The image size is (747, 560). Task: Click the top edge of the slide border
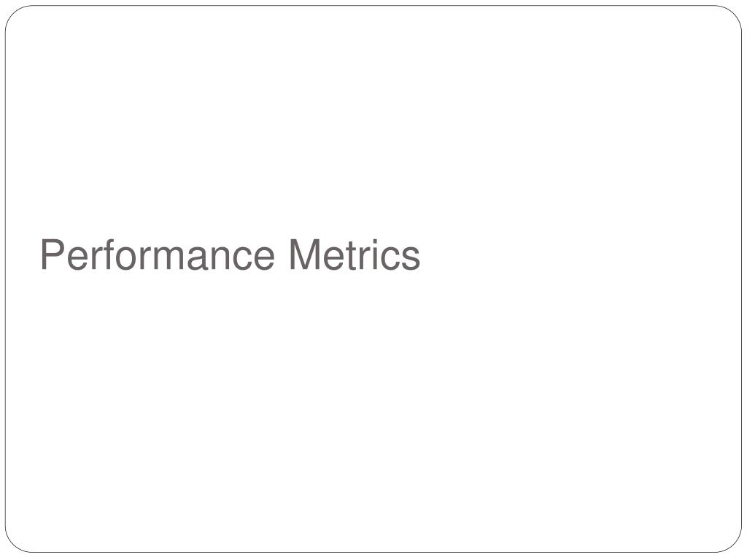pos(373,6)
